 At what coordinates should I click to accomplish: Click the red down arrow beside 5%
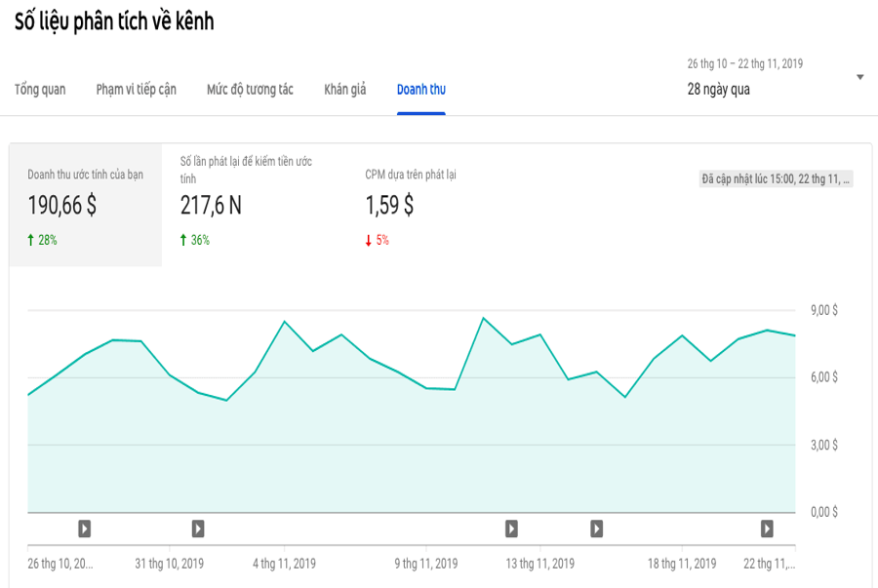[369, 240]
